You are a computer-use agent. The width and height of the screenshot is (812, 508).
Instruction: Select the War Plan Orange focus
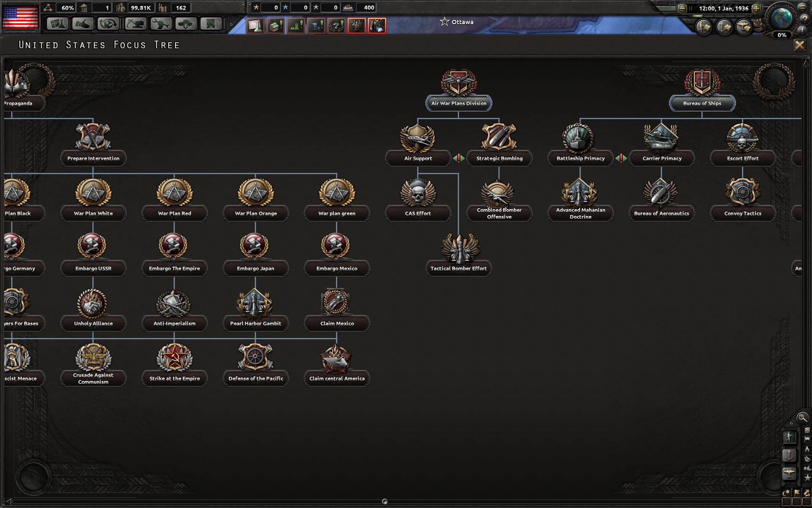tap(256, 213)
